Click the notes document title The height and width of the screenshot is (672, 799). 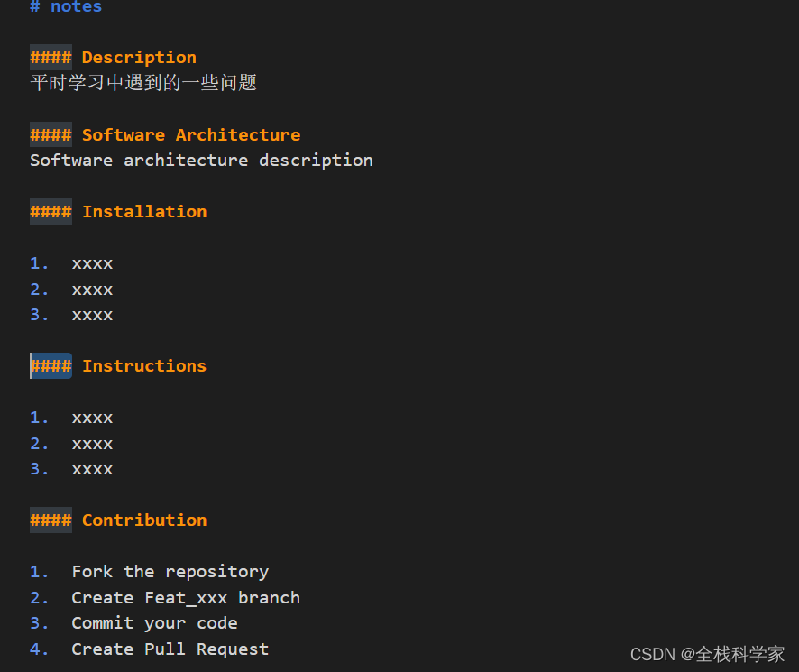65,8
